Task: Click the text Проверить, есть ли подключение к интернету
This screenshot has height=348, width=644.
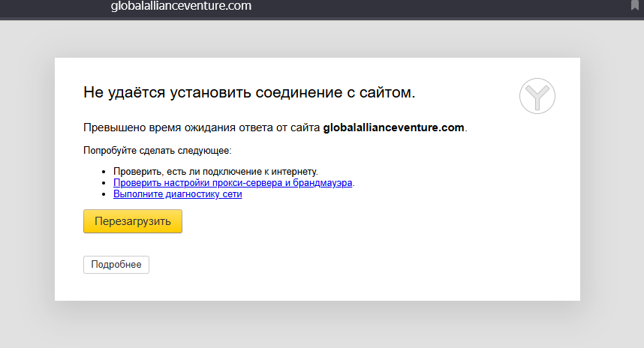Action: (x=215, y=172)
